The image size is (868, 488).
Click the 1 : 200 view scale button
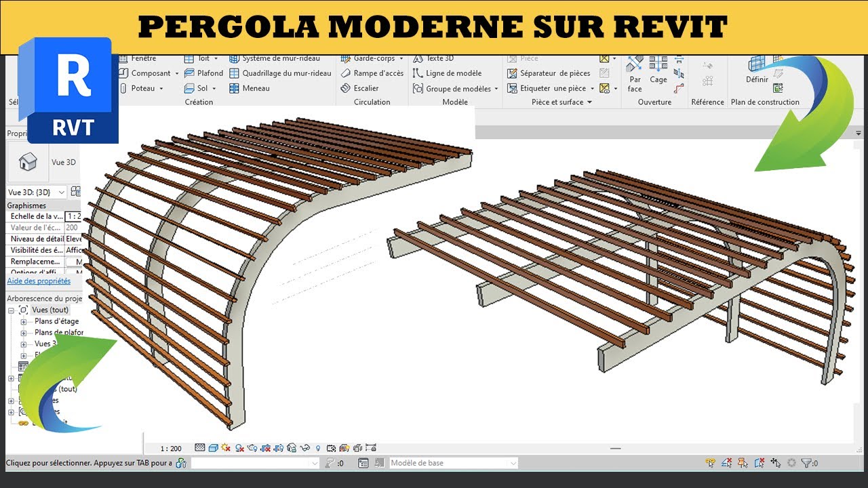171,449
